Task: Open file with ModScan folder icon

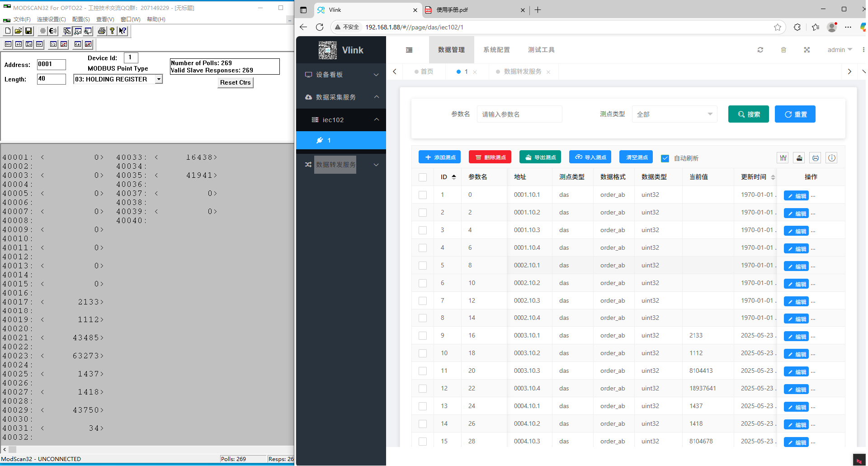Action: coord(18,31)
